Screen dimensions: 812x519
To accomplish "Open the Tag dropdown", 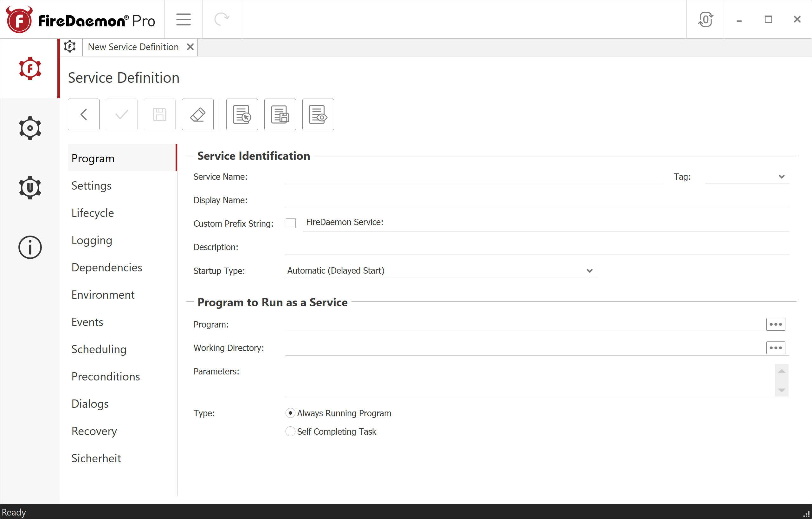I will [782, 176].
